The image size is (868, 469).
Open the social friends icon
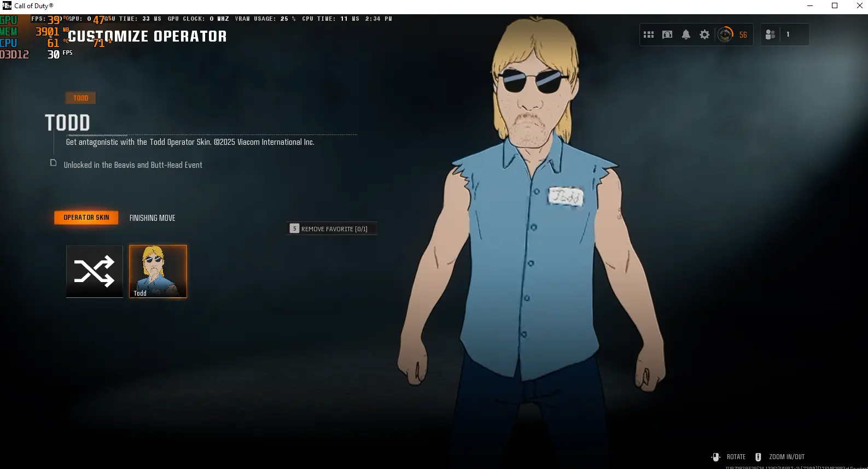click(770, 34)
